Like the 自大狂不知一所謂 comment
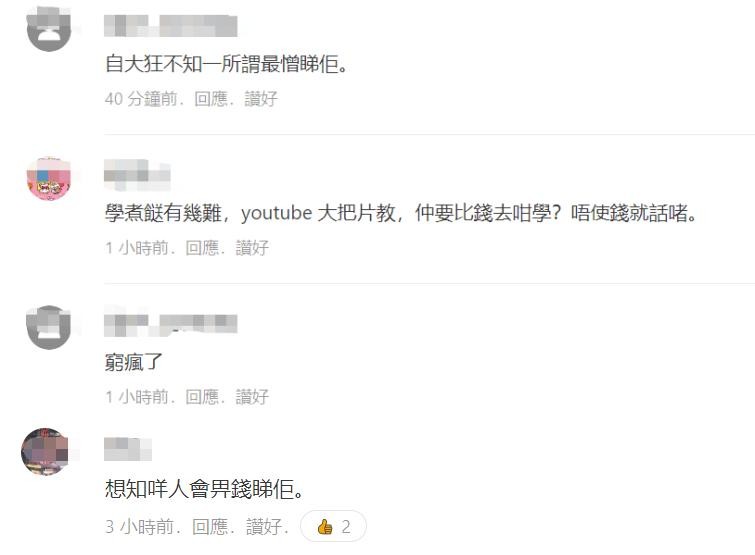 261,99
